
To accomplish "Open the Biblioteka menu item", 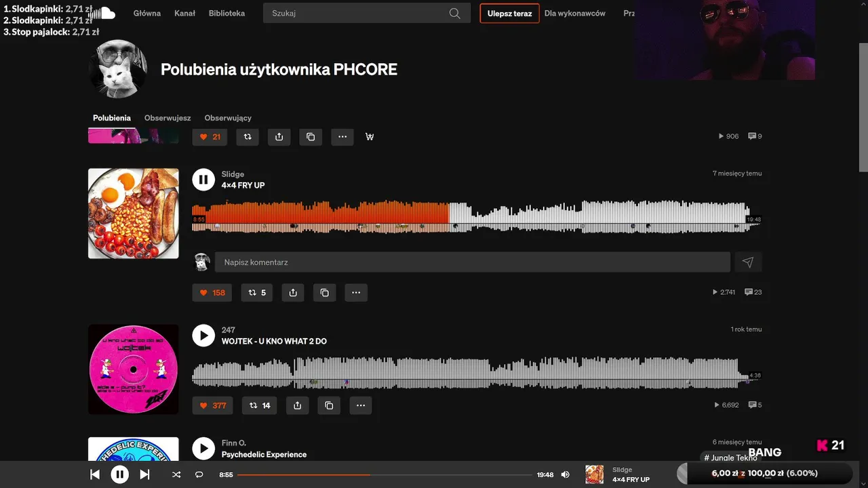I will point(226,14).
